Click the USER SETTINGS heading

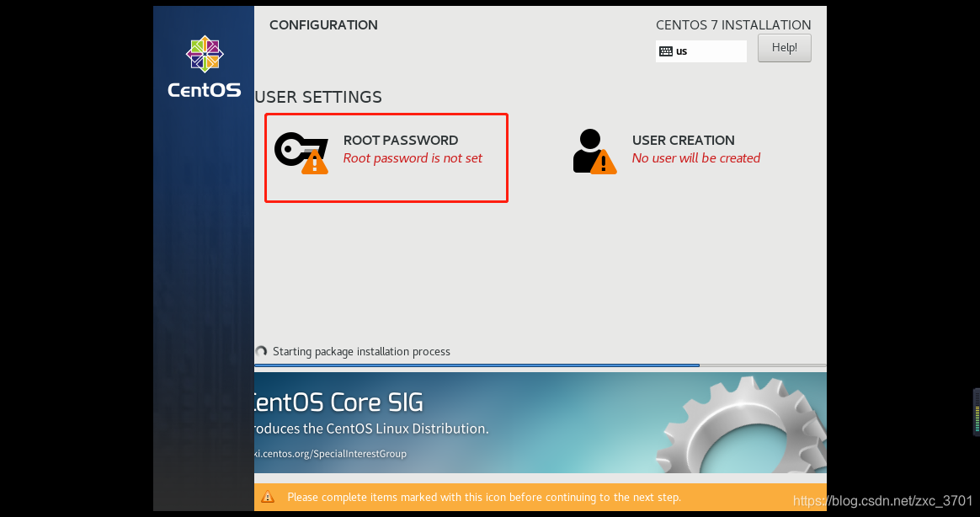point(318,97)
